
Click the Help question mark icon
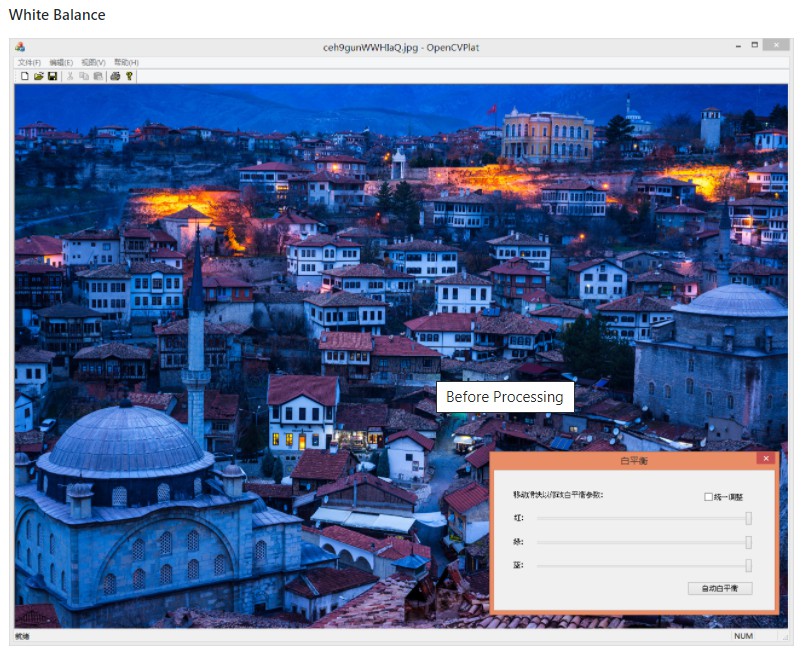[x=129, y=76]
